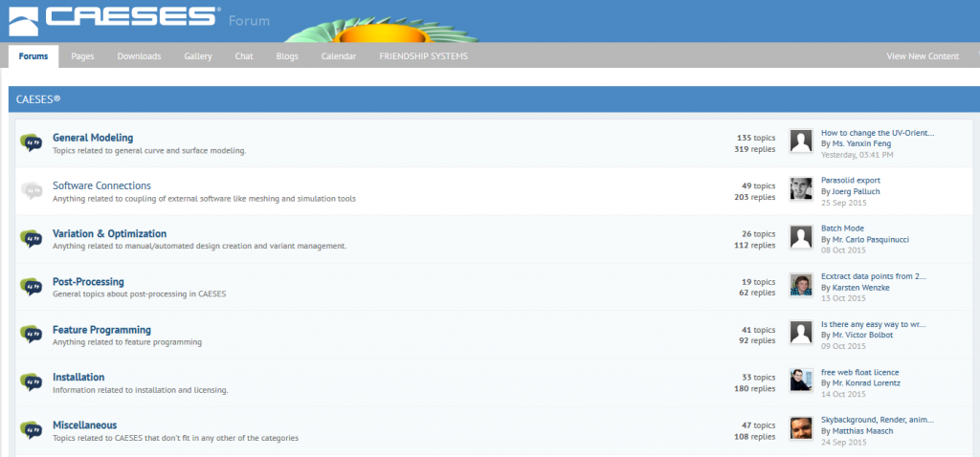Open the Installation forum
This screenshot has width=980, height=457.
pyautogui.click(x=78, y=377)
